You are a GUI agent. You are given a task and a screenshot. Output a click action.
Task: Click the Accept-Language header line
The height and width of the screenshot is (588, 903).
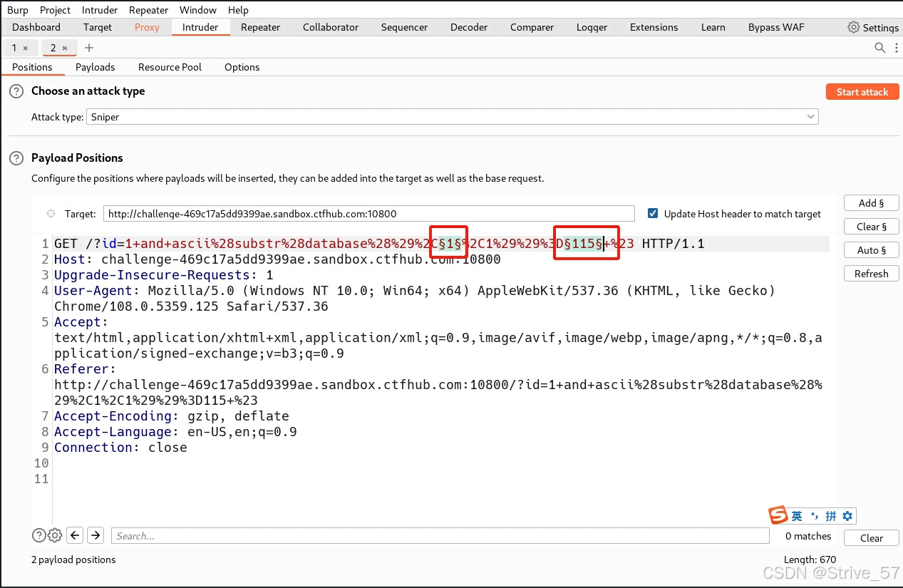tap(175, 432)
